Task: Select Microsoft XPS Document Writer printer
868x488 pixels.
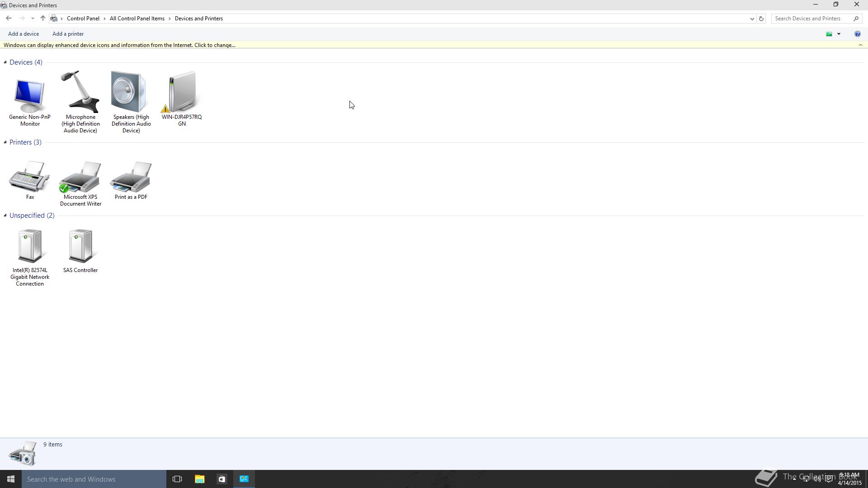Action: 80,183
